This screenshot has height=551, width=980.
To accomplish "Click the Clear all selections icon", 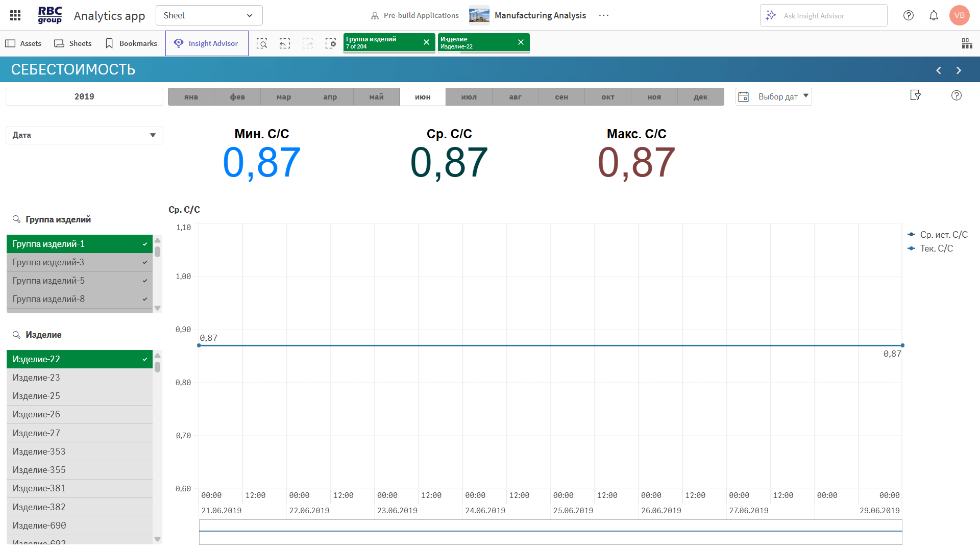I will pos(331,43).
